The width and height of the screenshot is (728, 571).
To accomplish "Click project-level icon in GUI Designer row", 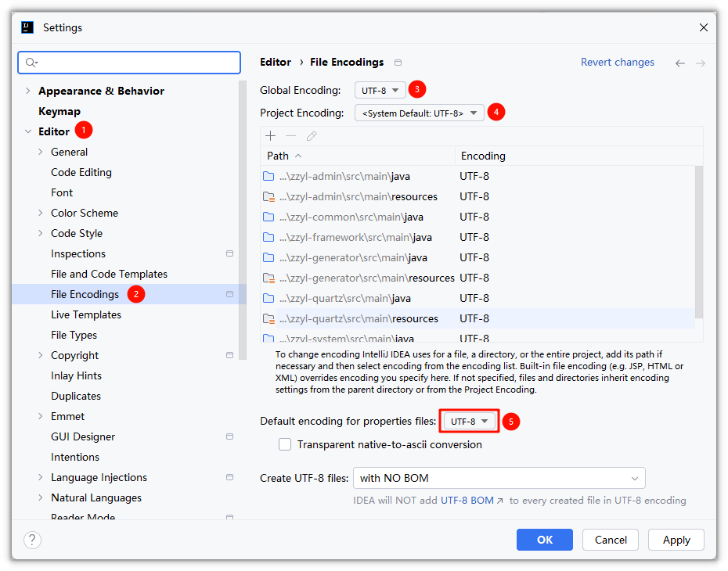I will point(229,436).
